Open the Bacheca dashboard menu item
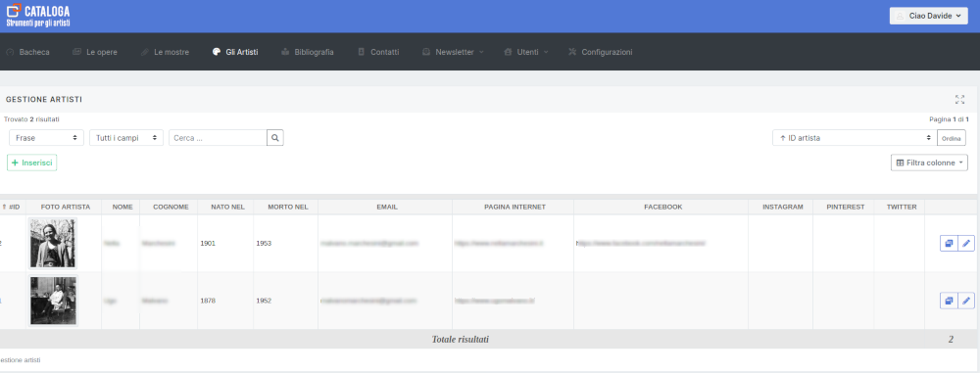 pos(27,52)
